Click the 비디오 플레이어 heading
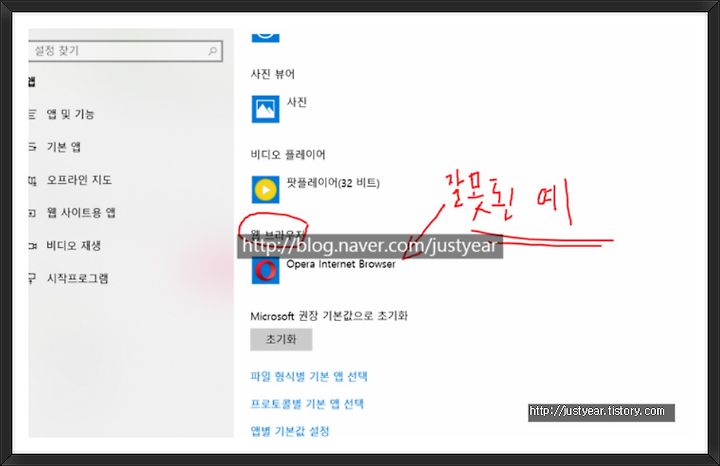The image size is (720, 466). point(288,155)
